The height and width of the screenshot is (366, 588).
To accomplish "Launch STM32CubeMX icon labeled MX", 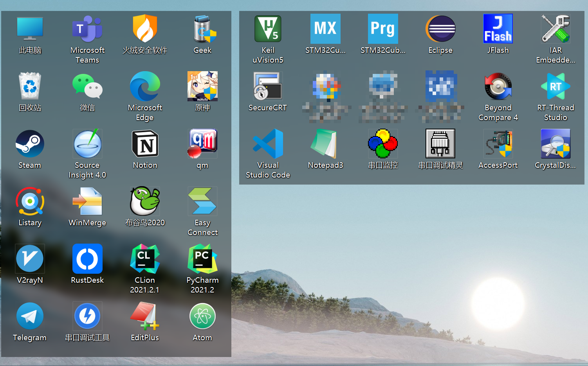I will pos(325,29).
